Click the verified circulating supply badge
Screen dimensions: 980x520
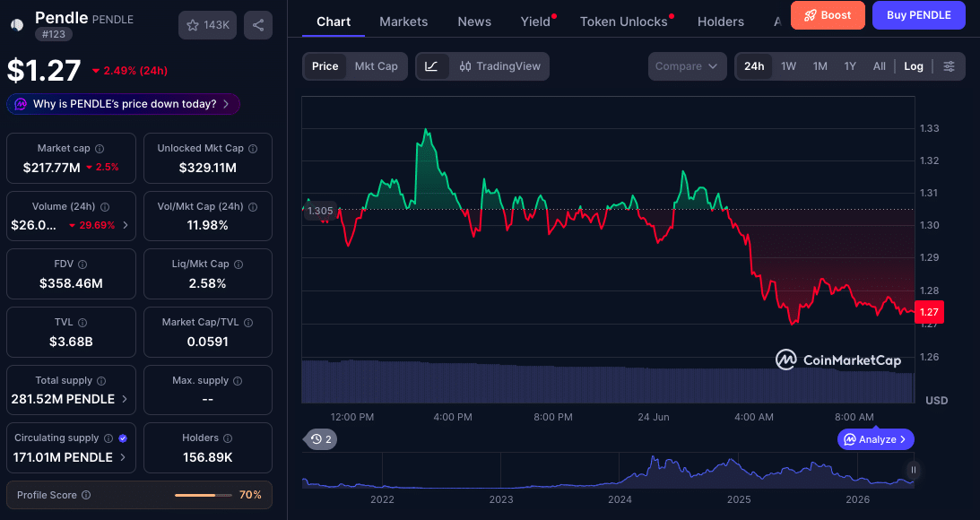(x=123, y=438)
